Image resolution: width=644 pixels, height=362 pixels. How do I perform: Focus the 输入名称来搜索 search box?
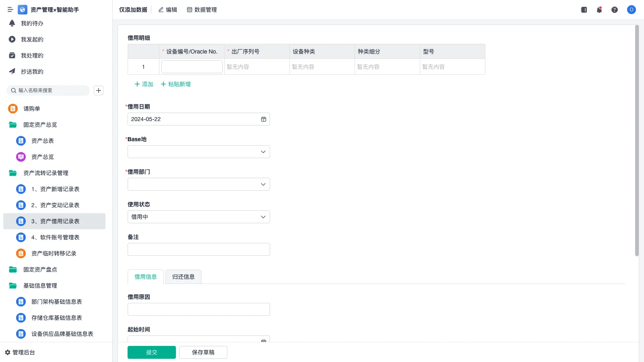[48, 90]
